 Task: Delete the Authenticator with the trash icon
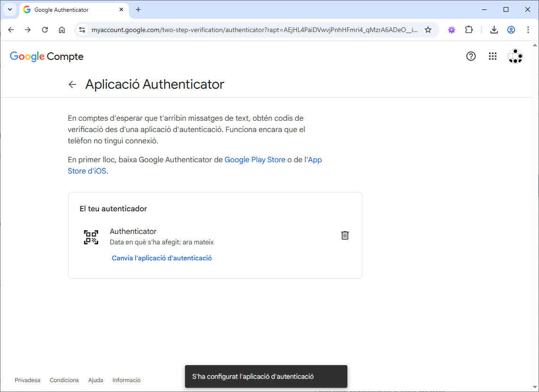coord(345,235)
